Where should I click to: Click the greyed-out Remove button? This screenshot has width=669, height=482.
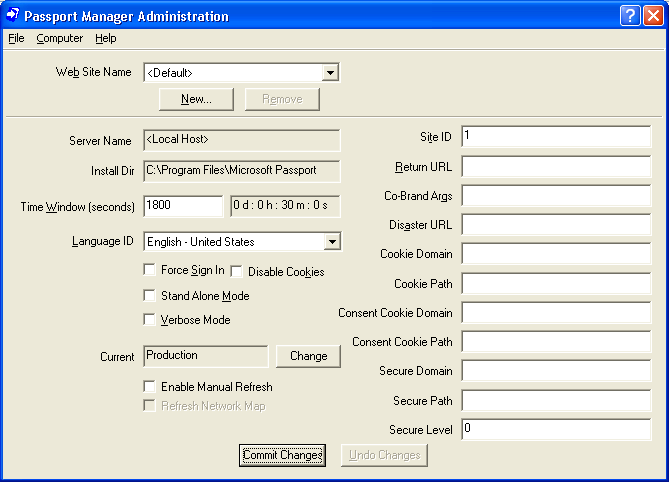(x=282, y=99)
